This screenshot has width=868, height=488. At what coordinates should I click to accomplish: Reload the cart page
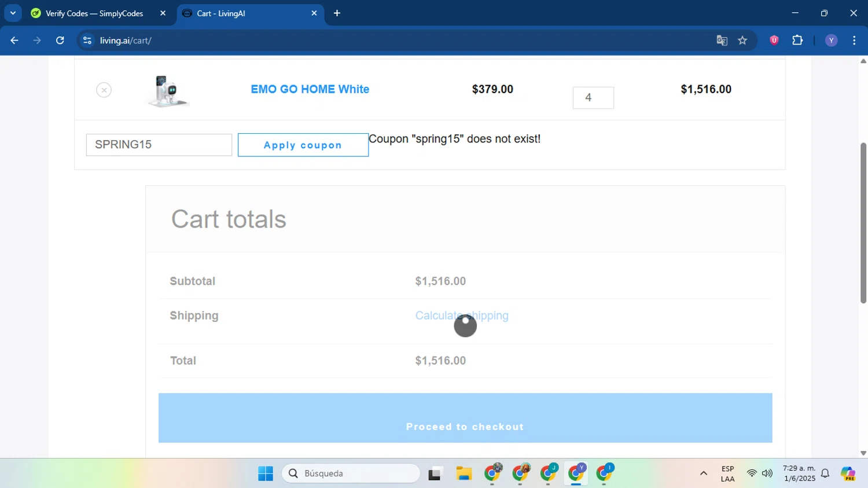tap(60, 41)
